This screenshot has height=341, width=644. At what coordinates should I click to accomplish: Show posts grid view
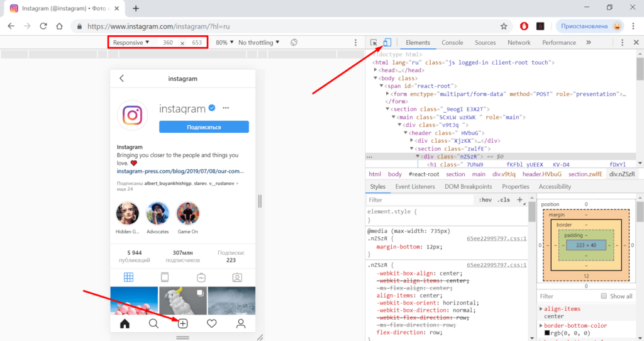click(128, 277)
